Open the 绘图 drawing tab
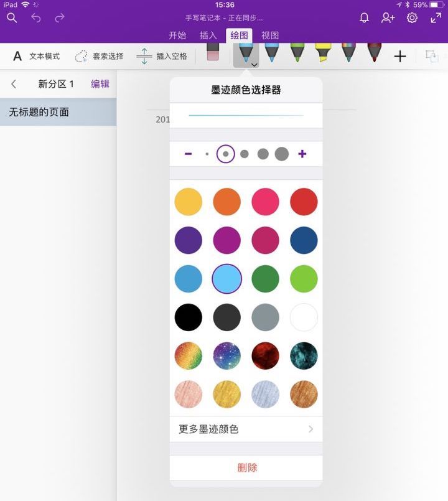Viewport: 448px width, 501px height. click(239, 35)
